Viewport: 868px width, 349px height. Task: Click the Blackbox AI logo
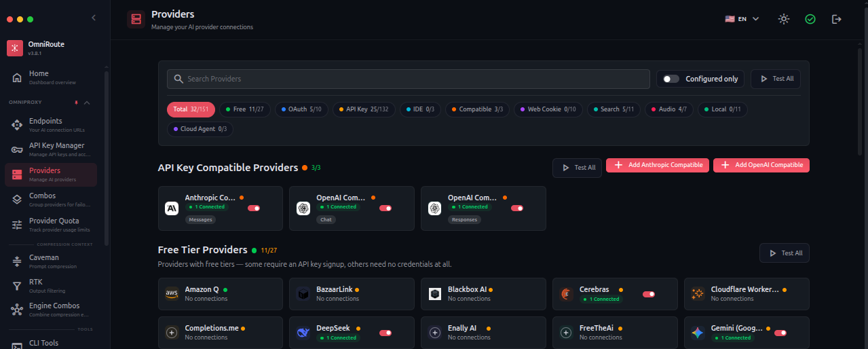434,294
